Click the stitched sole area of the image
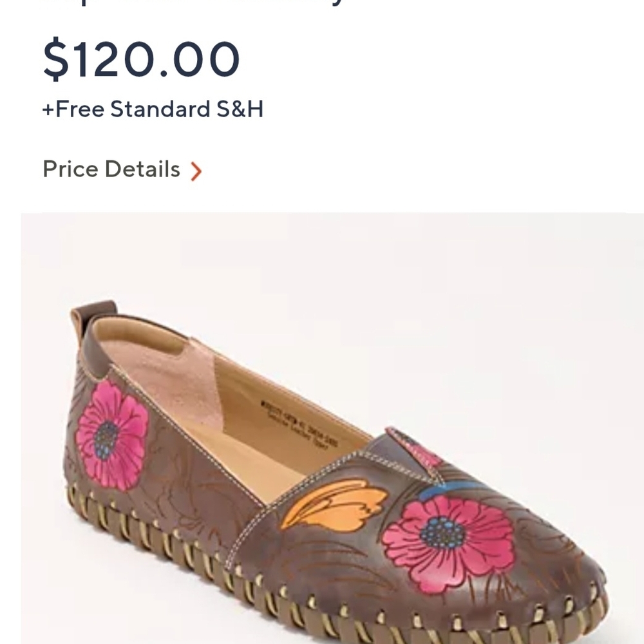Screen dimensions: 644x644 [x=258, y=599]
